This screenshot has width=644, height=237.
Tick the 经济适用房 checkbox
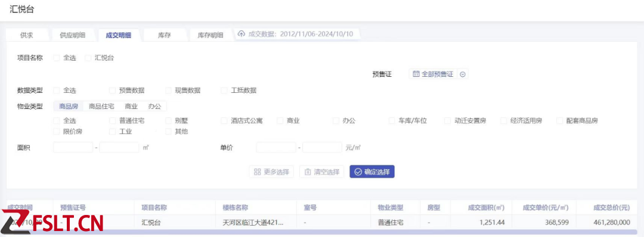point(503,120)
